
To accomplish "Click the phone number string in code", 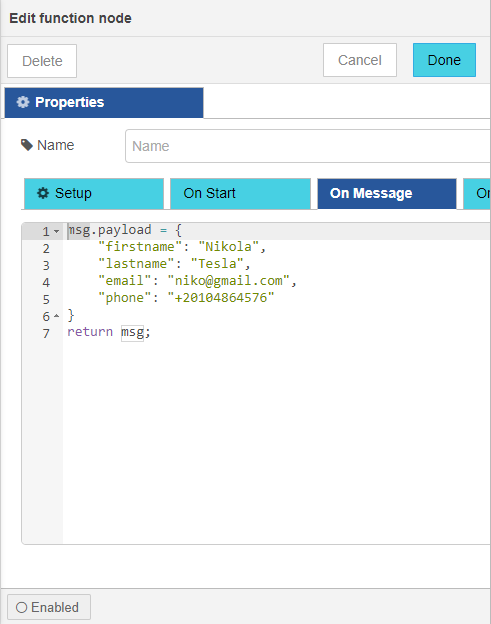I will click(x=221, y=298).
